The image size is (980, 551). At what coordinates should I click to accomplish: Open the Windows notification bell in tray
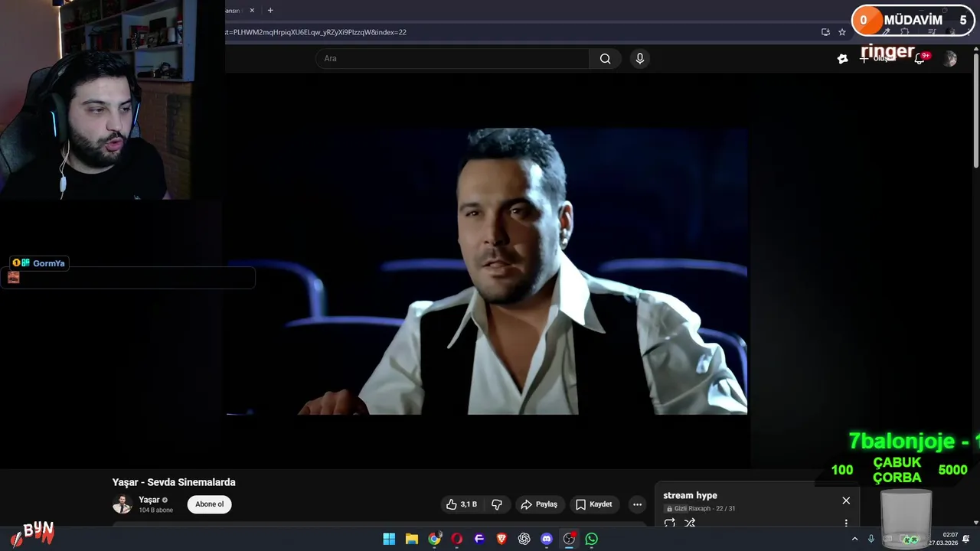point(966,539)
